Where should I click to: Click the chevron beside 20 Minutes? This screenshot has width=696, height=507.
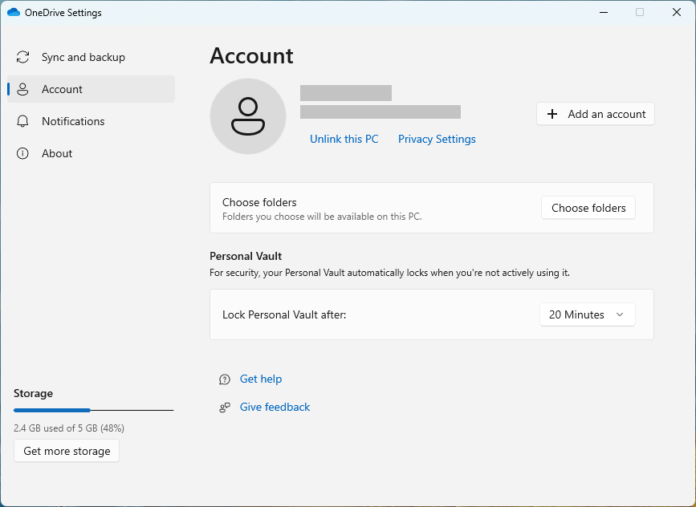click(x=620, y=315)
